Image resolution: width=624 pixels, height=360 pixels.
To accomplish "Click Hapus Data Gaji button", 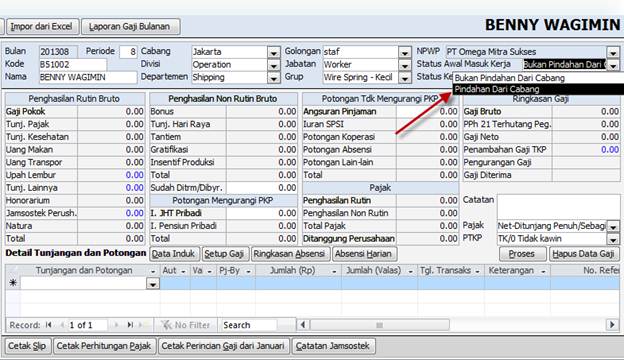I will point(584,254).
